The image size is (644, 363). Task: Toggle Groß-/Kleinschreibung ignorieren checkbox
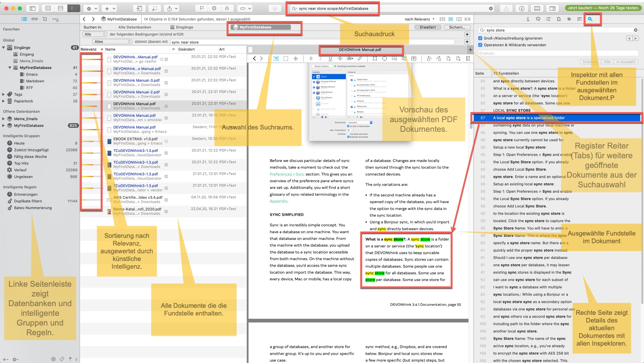coord(480,38)
